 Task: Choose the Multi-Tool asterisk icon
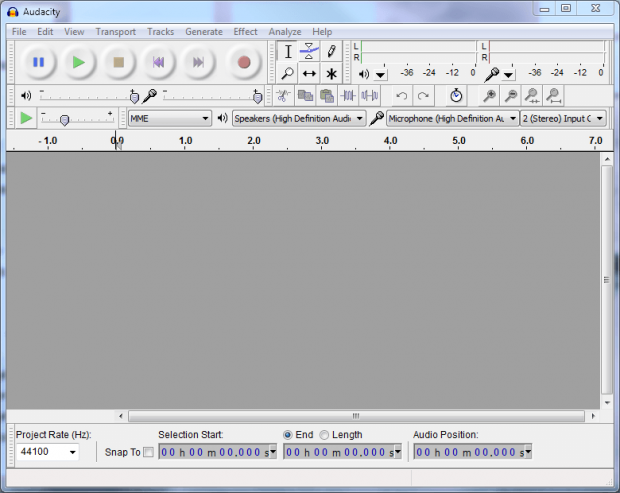[x=331, y=74]
